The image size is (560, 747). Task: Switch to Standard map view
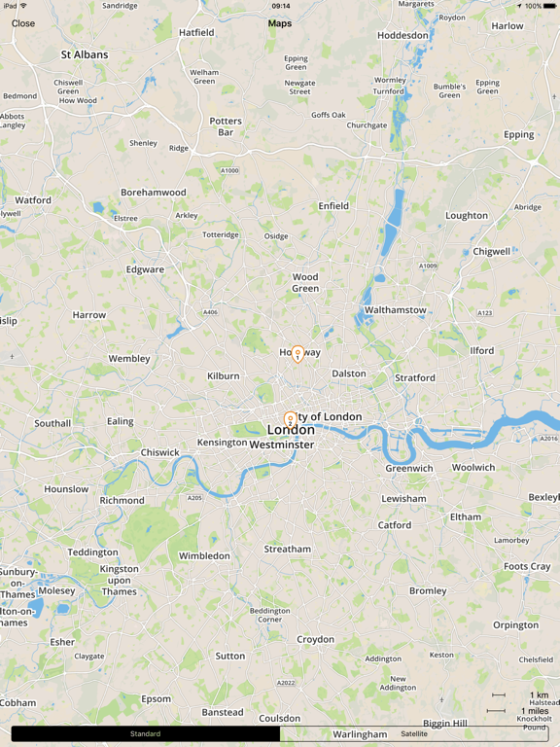(x=145, y=733)
